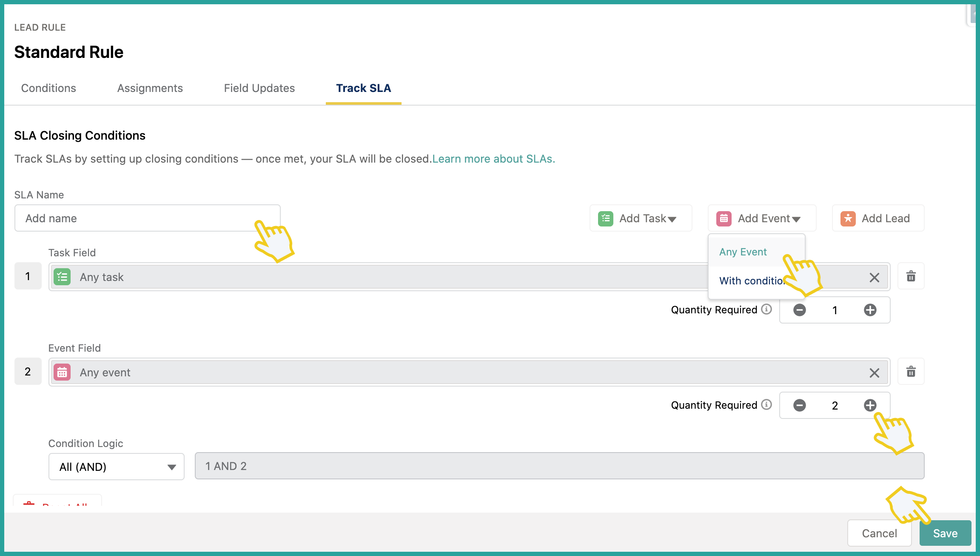Click the green task icon in Add Task
The image size is (980, 556).
click(605, 218)
